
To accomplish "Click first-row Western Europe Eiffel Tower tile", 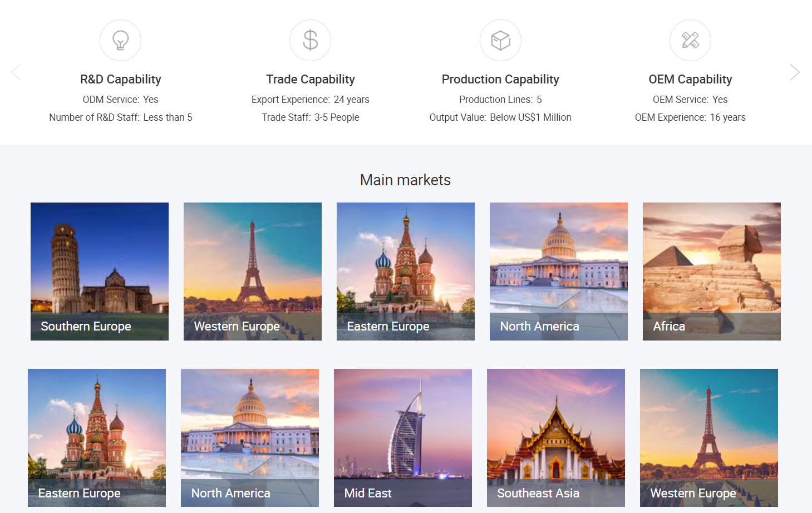I will point(253,272).
